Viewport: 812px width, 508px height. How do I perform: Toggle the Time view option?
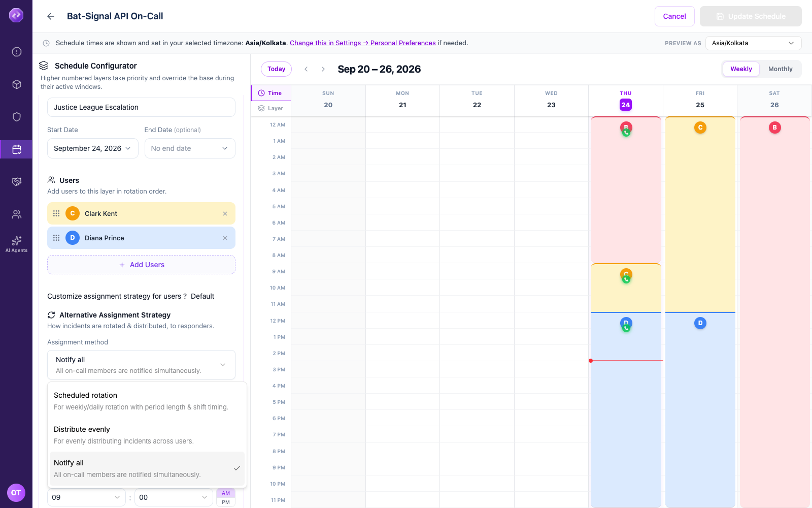click(x=271, y=93)
